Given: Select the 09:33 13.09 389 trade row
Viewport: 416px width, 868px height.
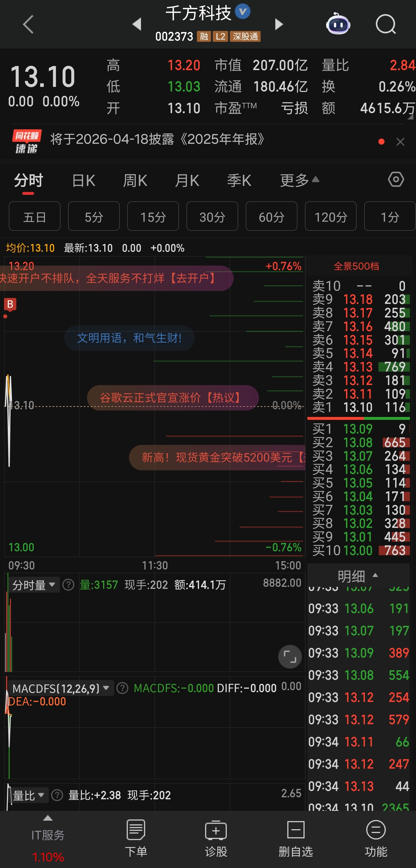Looking at the screenshot, I should click(x=359, y=653).
